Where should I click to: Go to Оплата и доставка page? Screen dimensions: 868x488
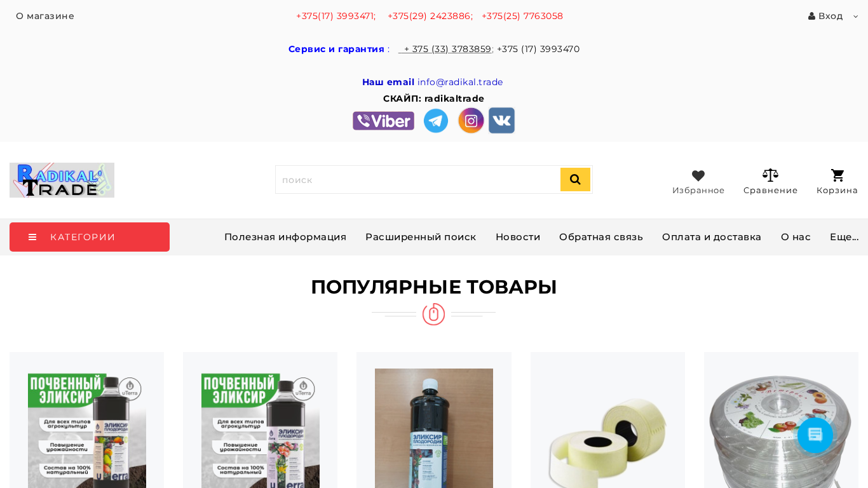click(x=712, y=237)
